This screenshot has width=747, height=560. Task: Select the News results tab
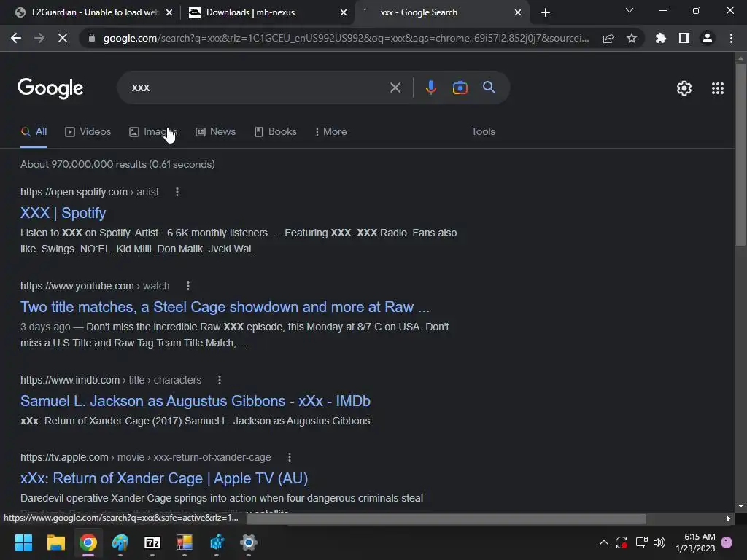(x=215, y=131)
